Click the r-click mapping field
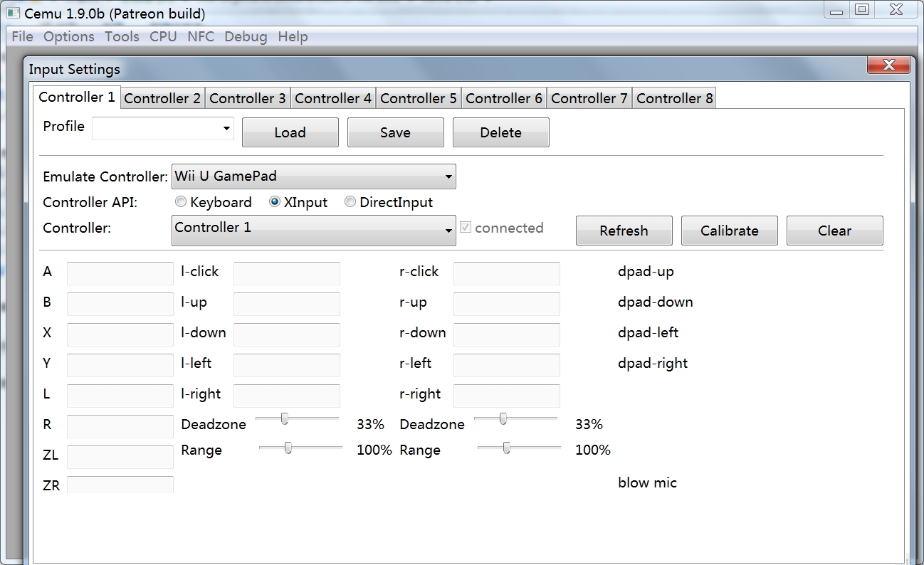924x565 pixels. coord(507,273)
